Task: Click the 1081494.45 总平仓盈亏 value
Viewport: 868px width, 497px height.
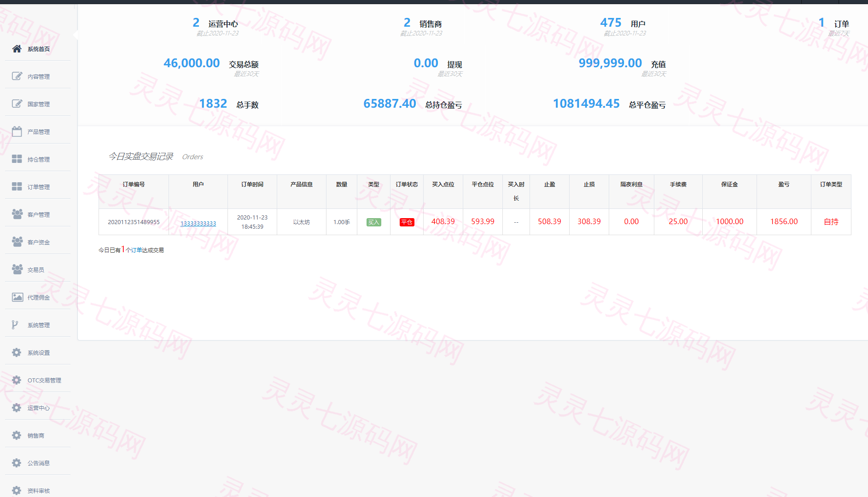Action: click(586, 104)
